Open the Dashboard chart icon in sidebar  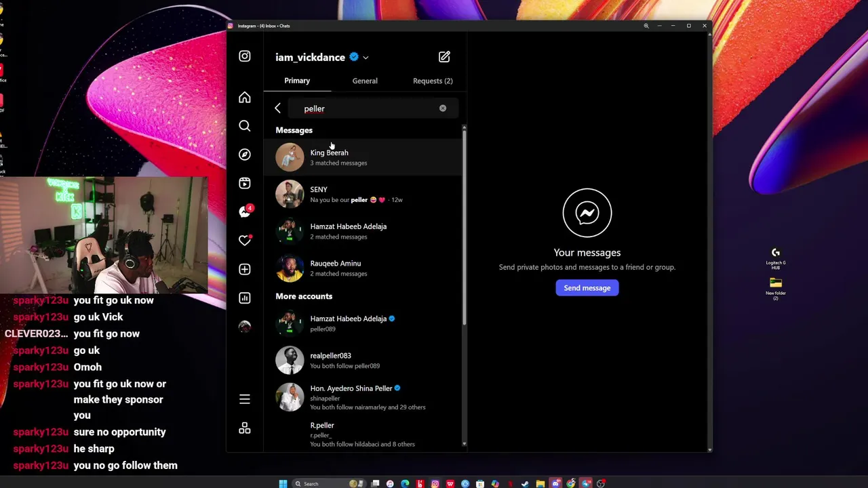(245, 298)
